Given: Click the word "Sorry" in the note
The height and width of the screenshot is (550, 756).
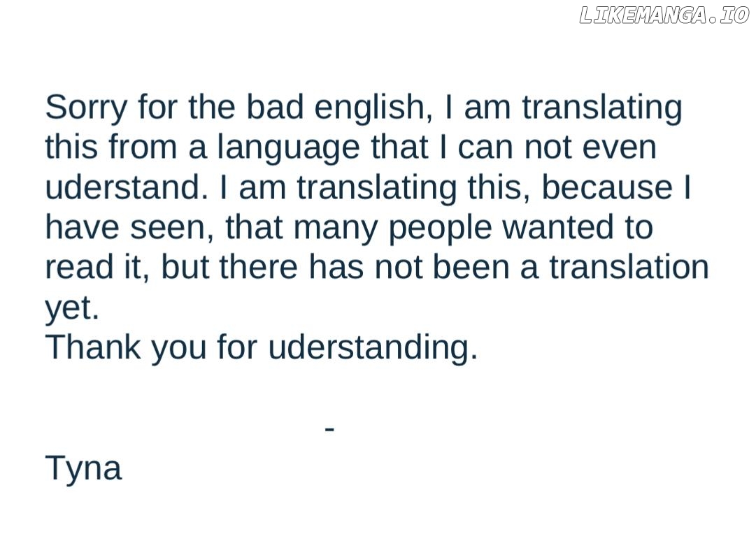Looking at the screenshot, I should point(87,108).
